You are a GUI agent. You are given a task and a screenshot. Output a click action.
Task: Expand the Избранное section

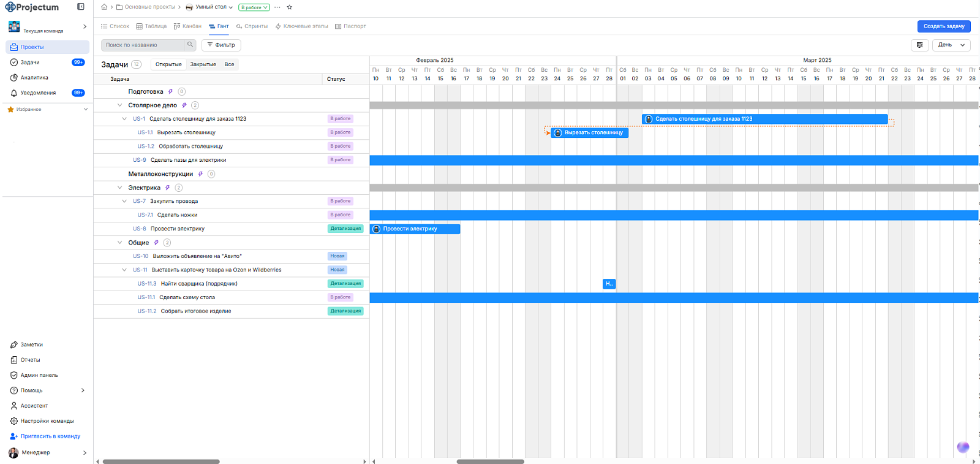86,109
